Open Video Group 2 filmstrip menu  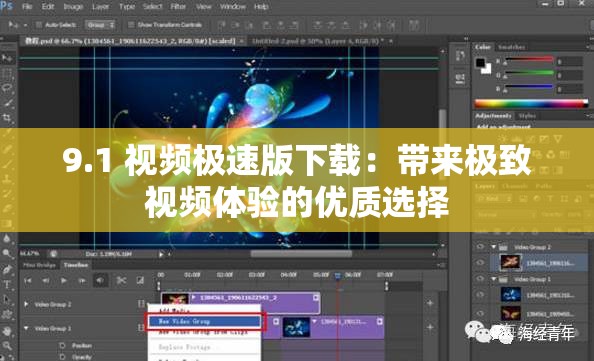coord(141,304)
